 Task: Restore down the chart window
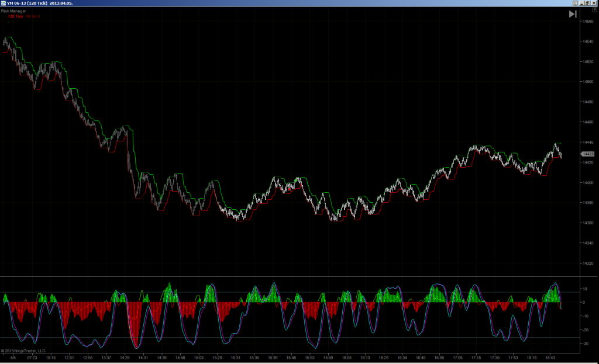click(x=587, y=3)
